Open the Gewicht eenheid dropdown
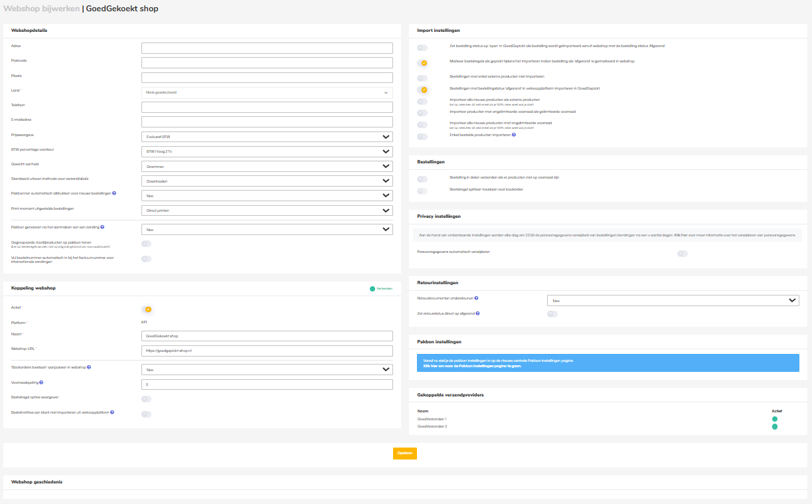 (x=267, y=166)
